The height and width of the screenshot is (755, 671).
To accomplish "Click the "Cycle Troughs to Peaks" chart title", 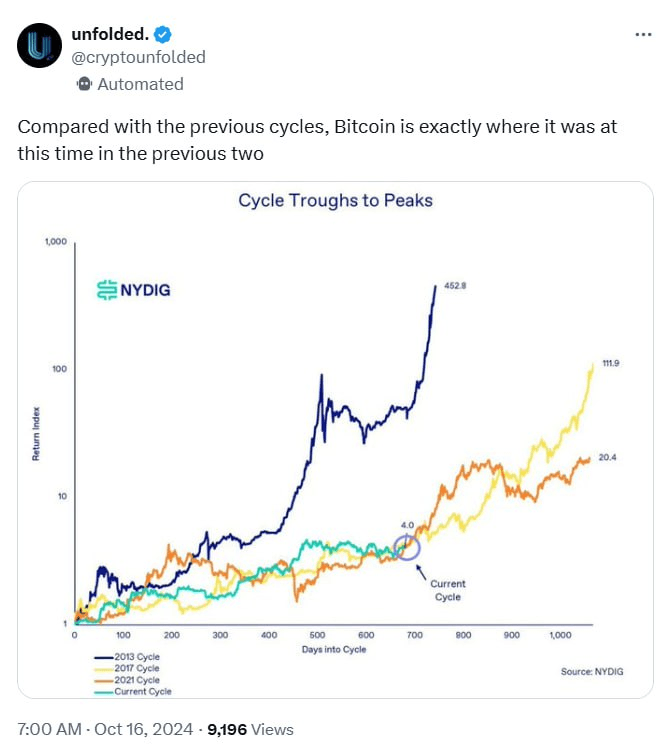I will [335, 200].
